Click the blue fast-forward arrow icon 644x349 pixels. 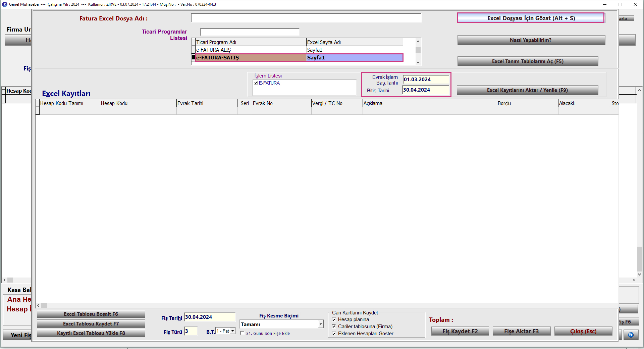point(631,335)
